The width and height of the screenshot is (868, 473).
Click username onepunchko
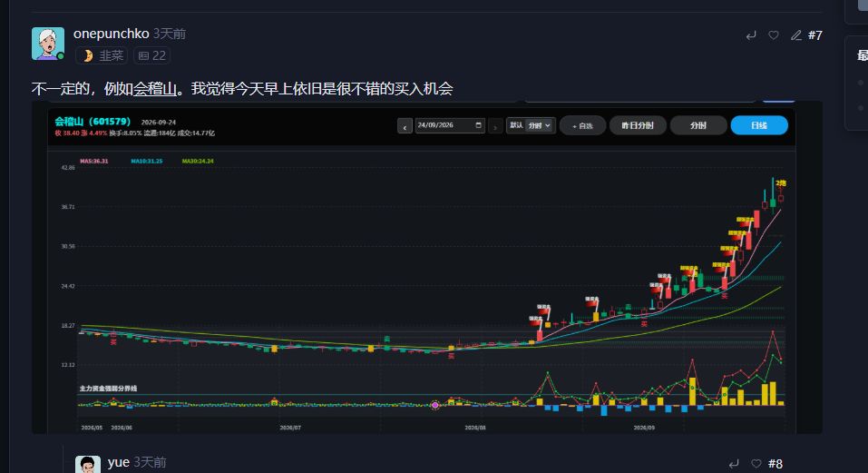112,34
